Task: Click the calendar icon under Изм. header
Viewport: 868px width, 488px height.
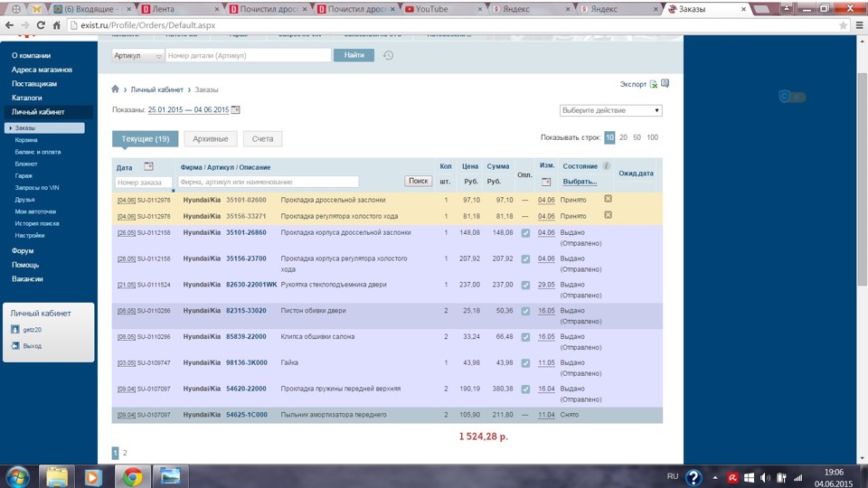Action: pos(546,182)
